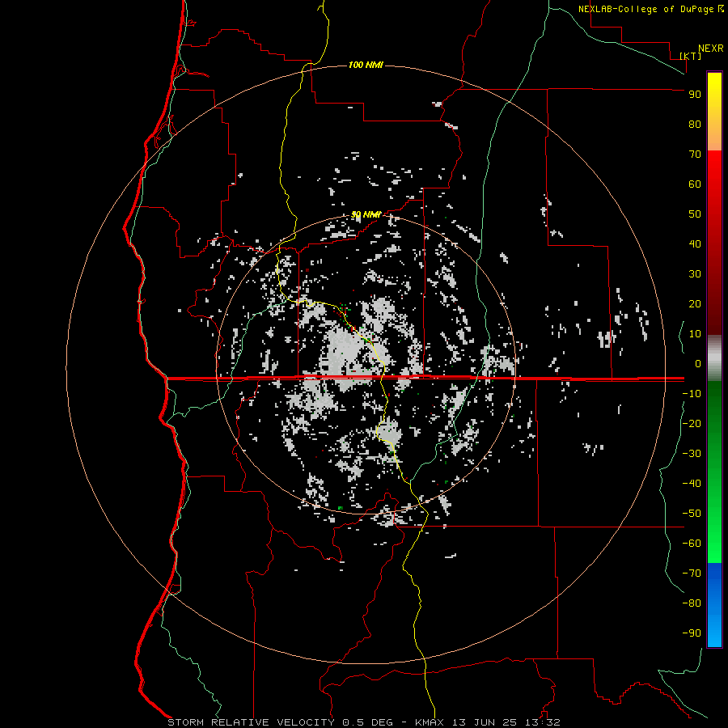Click the 50 value on the velocity scale
This screenshot has width=728, height=728.
[x=695, y=214]
